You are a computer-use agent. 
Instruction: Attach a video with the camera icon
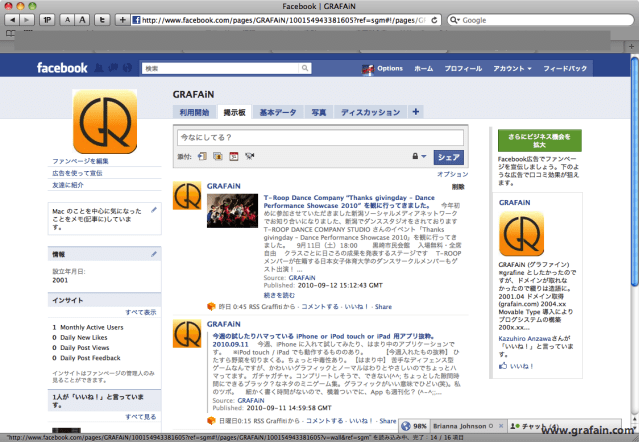point(249,156)
